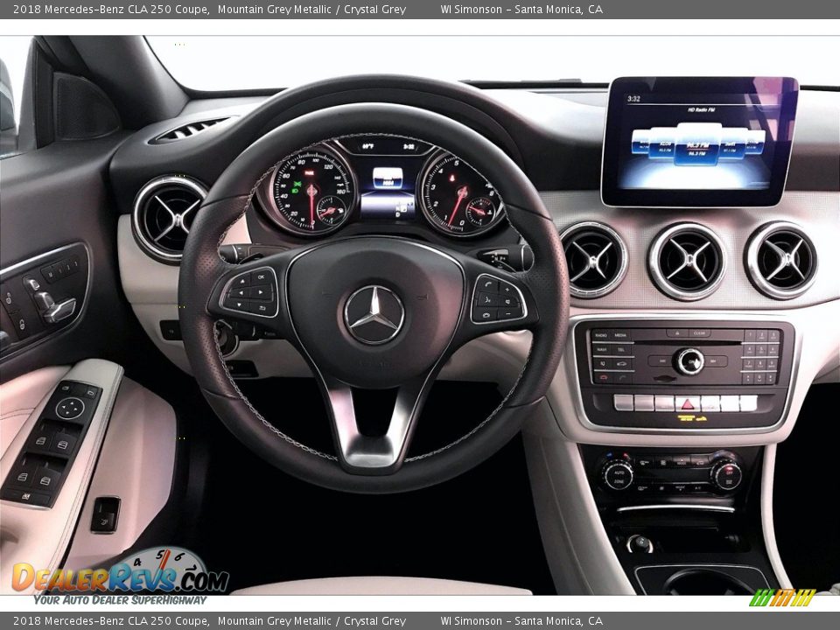The width and height of the screenshot is (840, 630).
Task: Select the NAVI button
Action: point(603,348)
